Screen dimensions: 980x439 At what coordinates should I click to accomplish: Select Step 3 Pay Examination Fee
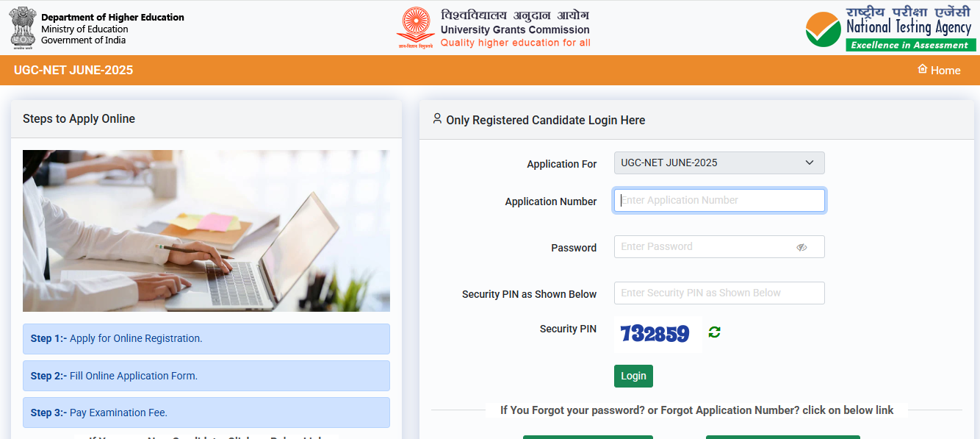(x=206, y=413)
